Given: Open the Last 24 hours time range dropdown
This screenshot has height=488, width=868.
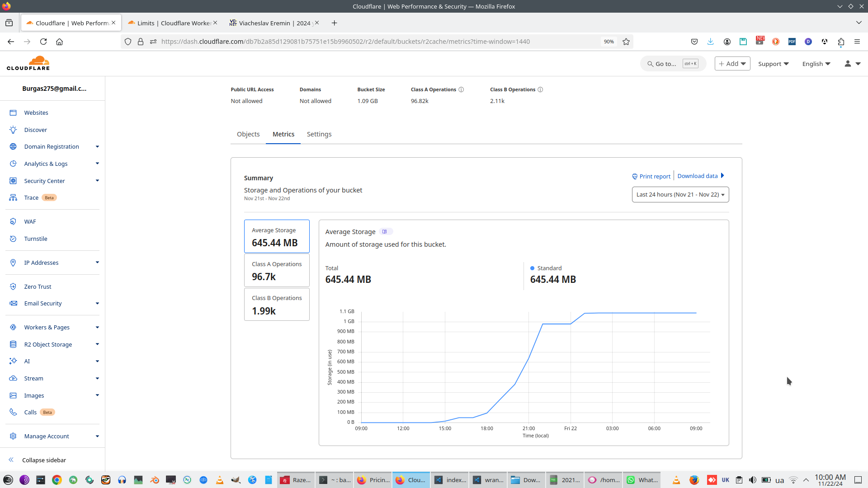Looking at the screenshot, I should coord(680,195).
